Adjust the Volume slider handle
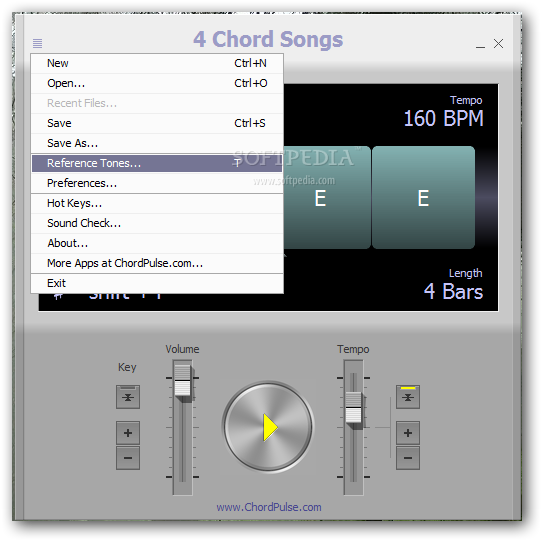This screenshot has width=542, height=541. (x=183, y=380)
